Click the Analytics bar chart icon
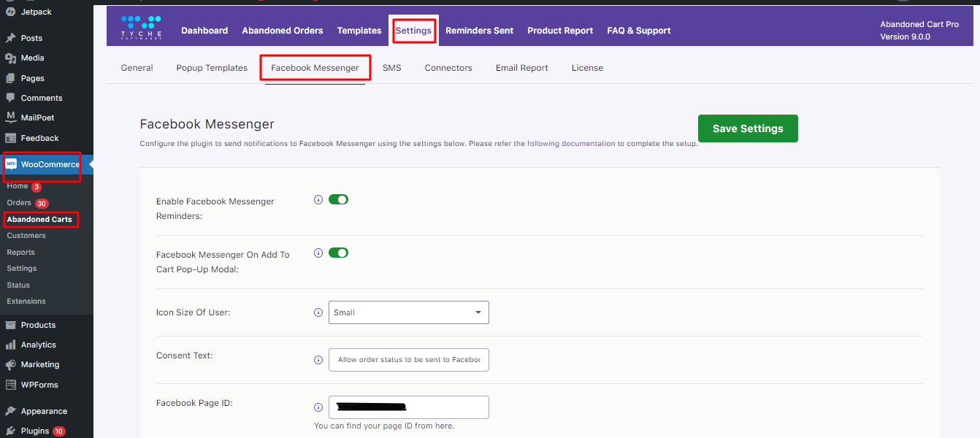Screen dimensions: 980x438 10,345
